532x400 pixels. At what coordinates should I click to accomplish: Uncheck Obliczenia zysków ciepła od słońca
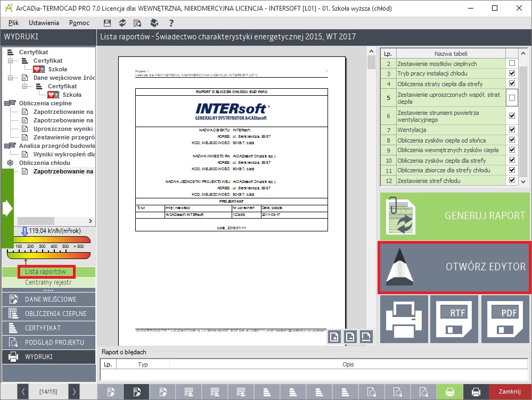point(512,140)
